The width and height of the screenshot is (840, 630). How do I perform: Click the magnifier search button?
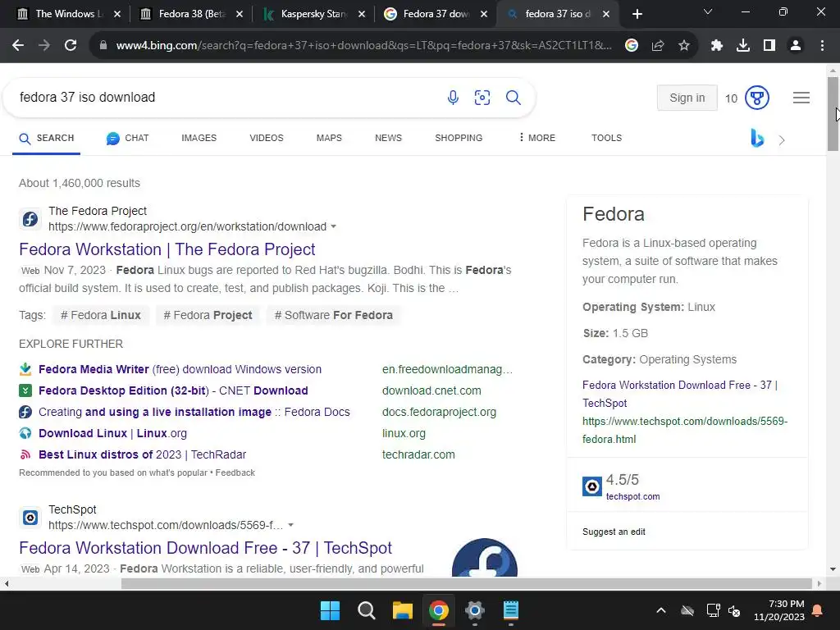click(514, 98)
